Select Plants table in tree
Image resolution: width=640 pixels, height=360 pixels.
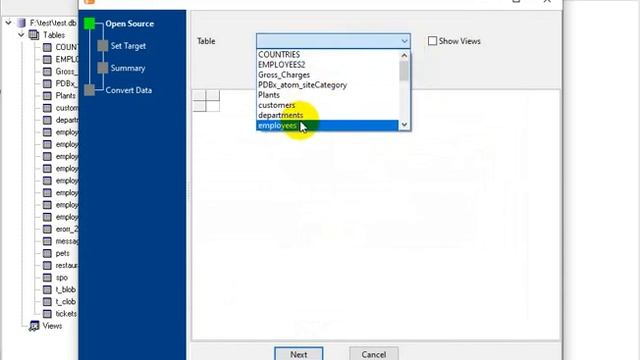pyautogui.click(x=65, y=96)
